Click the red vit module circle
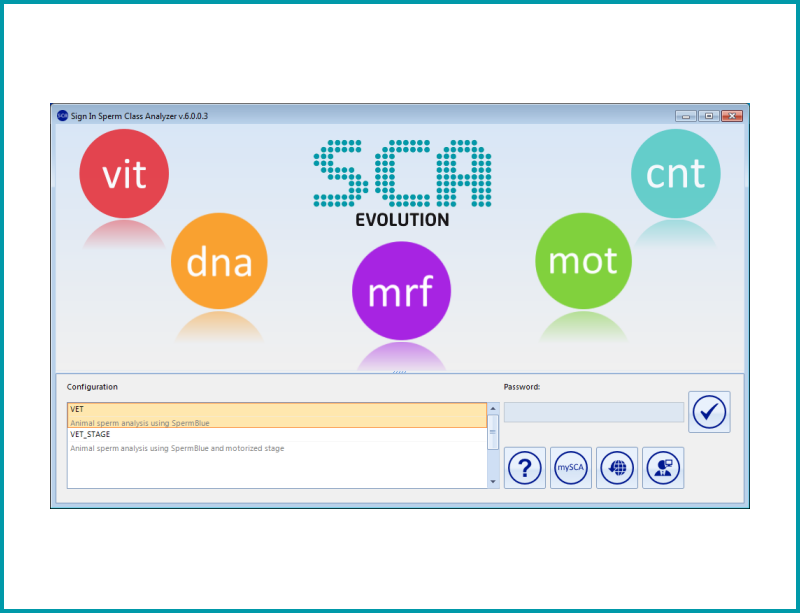This screenshot has width=800, height=613. coord(124,174)
